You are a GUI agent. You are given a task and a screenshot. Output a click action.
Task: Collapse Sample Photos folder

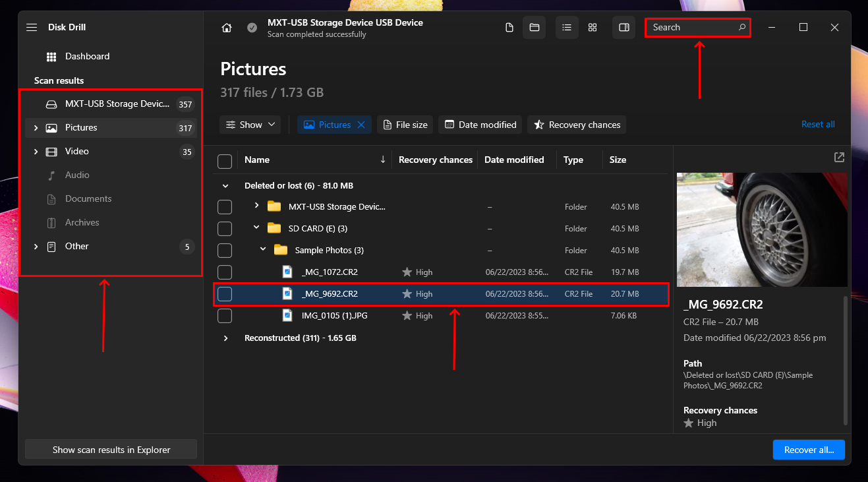(x=263, y=250)
